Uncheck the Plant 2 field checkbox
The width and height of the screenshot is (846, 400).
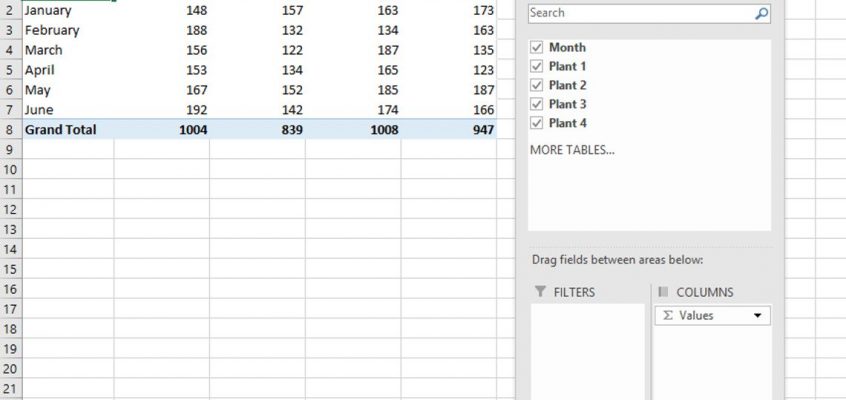536,85
